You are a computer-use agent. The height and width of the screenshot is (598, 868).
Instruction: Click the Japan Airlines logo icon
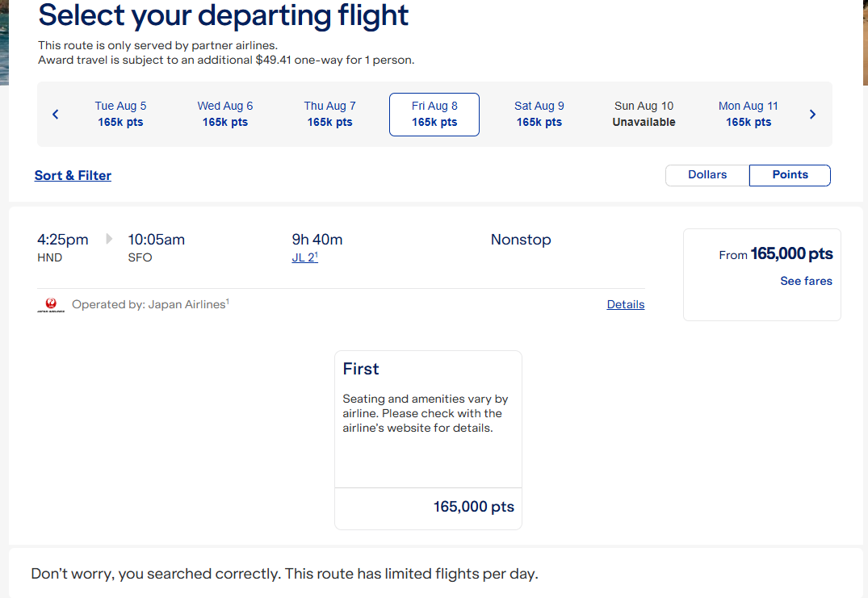51,305
